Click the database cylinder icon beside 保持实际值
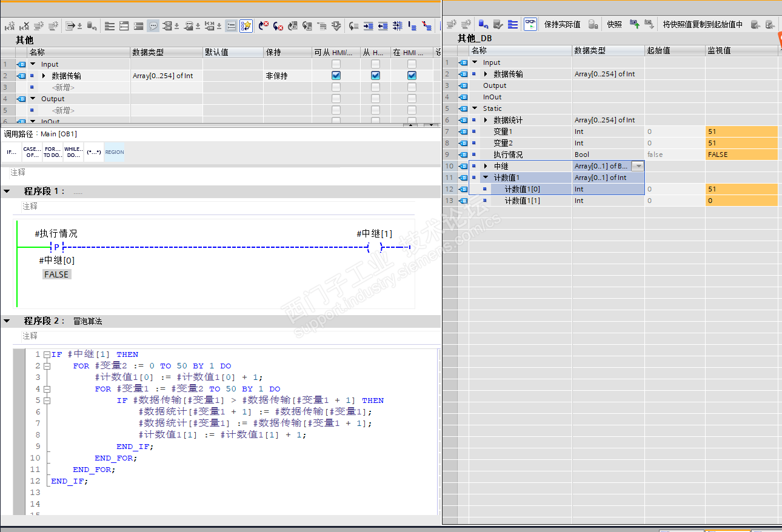Image resolution: width=782 pixels, height=532 pixels. [593, 24]
